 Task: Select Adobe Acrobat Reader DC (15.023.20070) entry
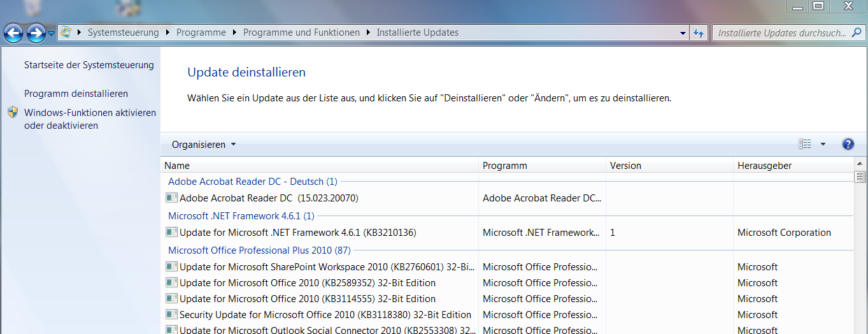(x=269, y=198)
